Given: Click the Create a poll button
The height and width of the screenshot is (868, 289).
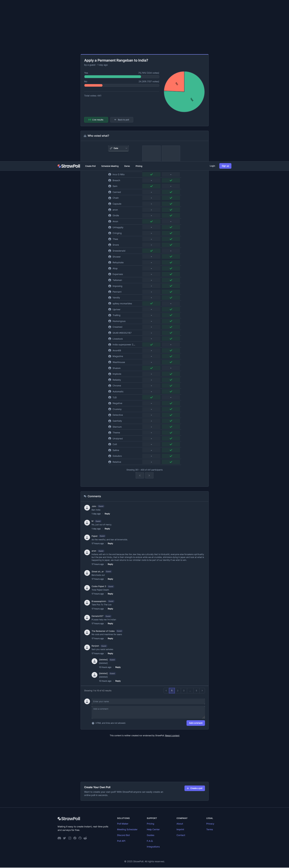Looking at the screenshot, I should 195,788.
